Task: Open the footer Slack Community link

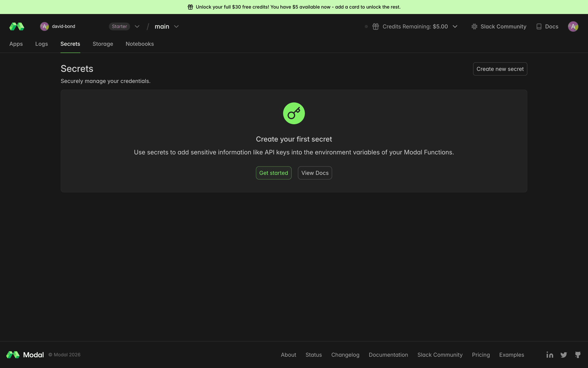Action: tap(440, 355)
